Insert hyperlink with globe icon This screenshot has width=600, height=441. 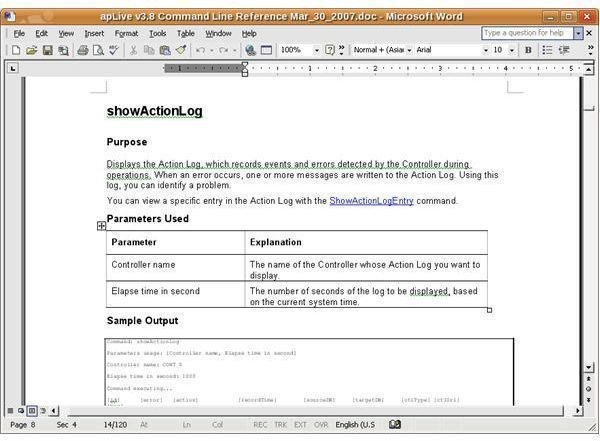(x=250, y=50)
